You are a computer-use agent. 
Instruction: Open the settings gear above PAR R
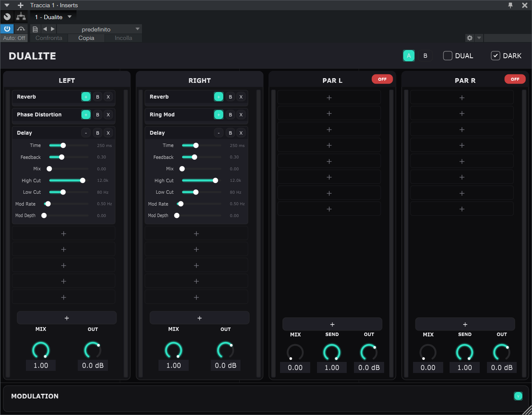point(470,38)
